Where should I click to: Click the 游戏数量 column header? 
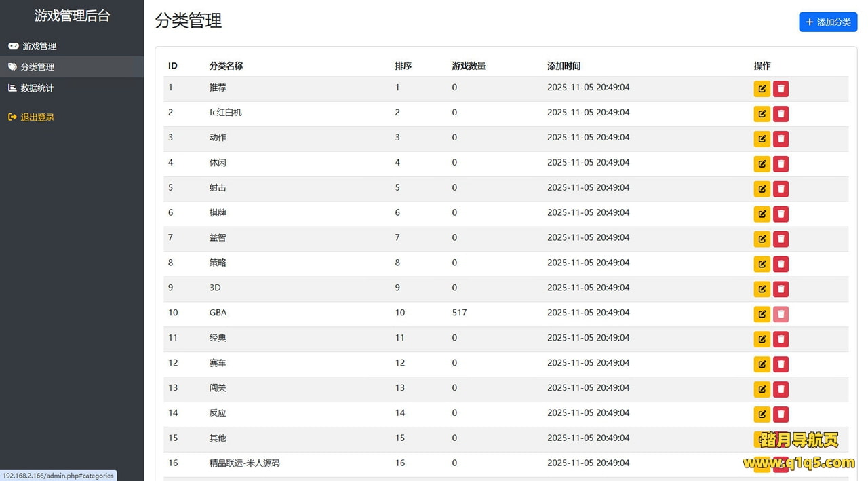[469, 66]
